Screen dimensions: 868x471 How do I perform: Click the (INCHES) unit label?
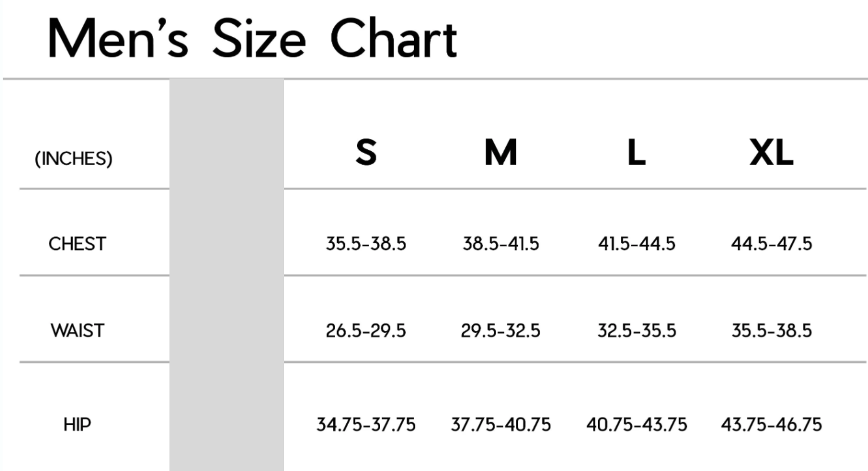(x=74, y=158)
